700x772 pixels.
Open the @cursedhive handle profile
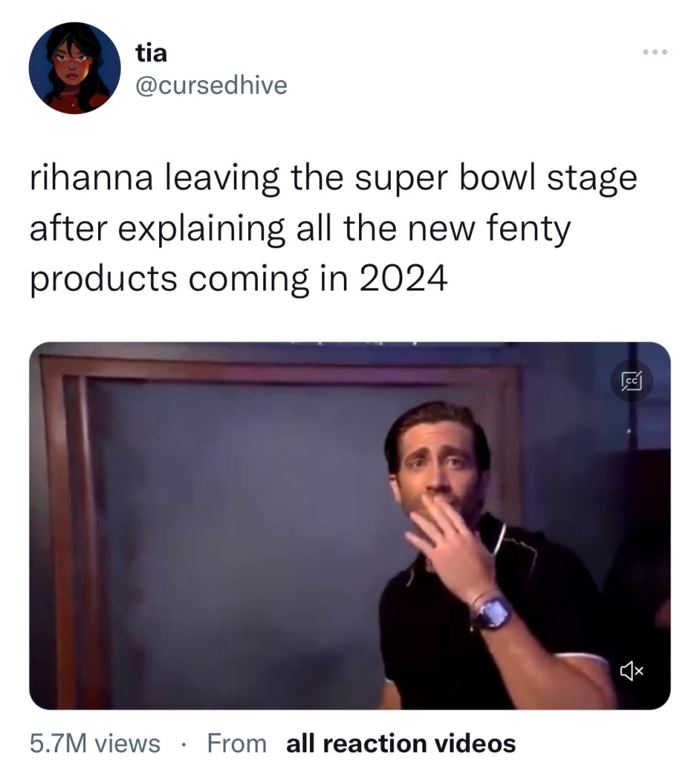[x=210, y=85]
